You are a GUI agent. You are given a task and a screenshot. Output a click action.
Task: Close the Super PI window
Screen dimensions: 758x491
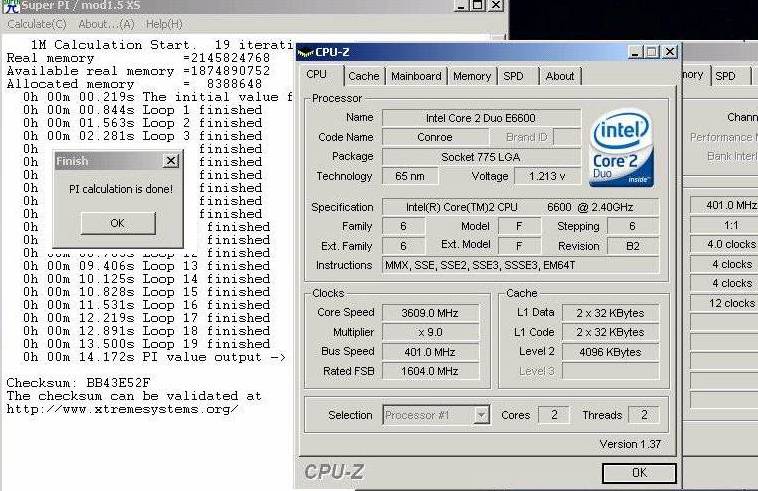click(496, 5)
